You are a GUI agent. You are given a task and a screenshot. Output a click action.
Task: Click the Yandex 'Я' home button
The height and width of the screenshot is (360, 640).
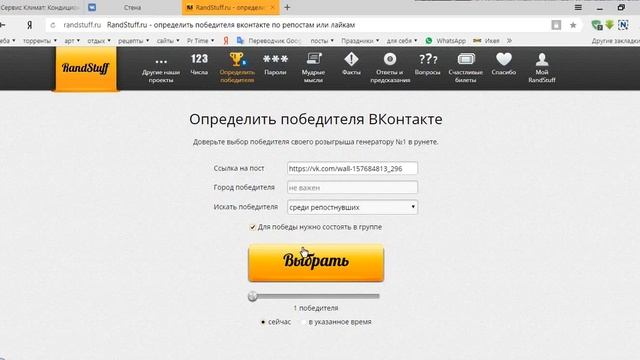tap(29, 25)
